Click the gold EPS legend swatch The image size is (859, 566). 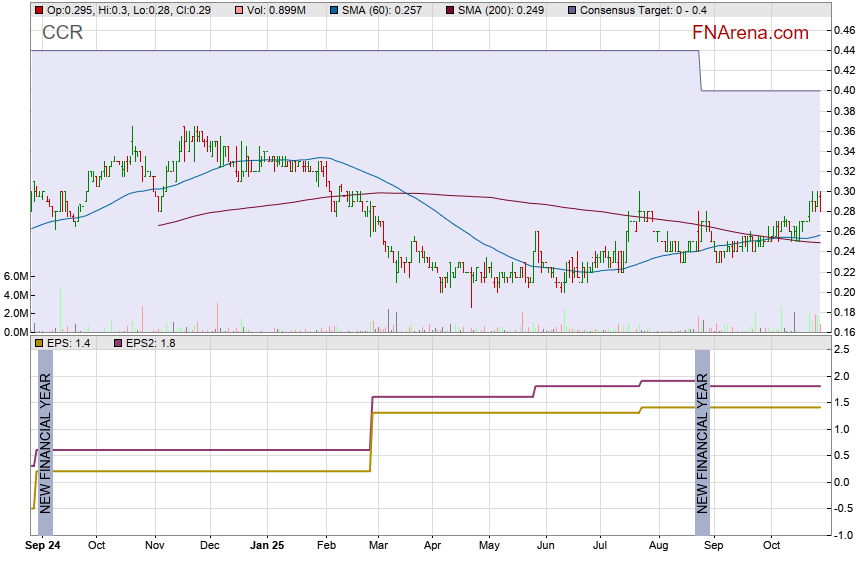click(38, 343)
